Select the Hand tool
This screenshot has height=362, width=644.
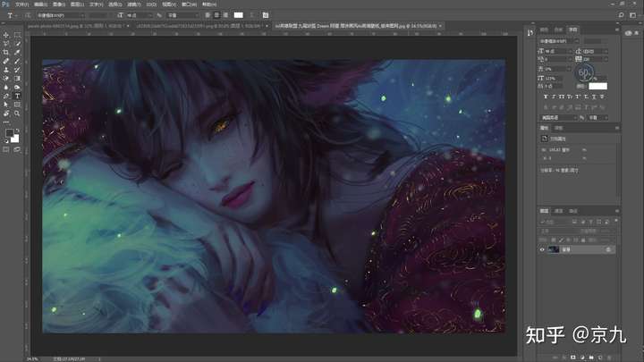click(5, 114)
